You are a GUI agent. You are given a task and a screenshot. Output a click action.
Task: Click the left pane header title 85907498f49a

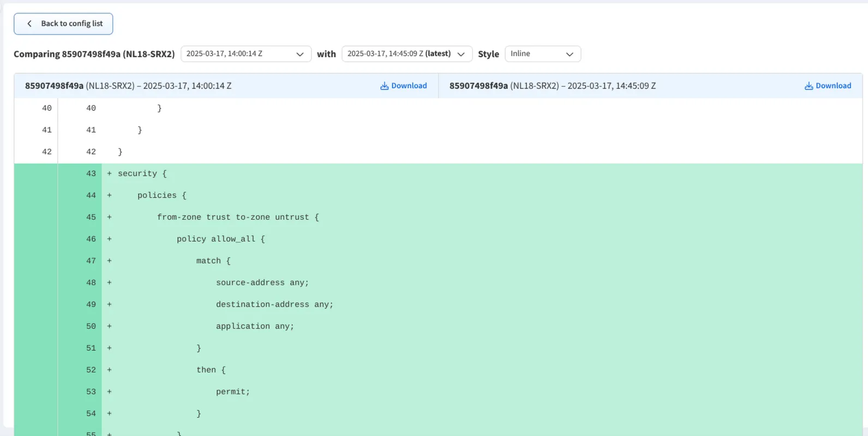(x=54, y=86)
